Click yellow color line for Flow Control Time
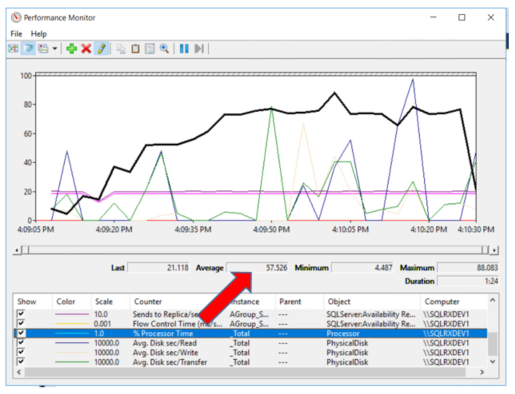This screenshot has width=515, height=394. pos(72,324)
